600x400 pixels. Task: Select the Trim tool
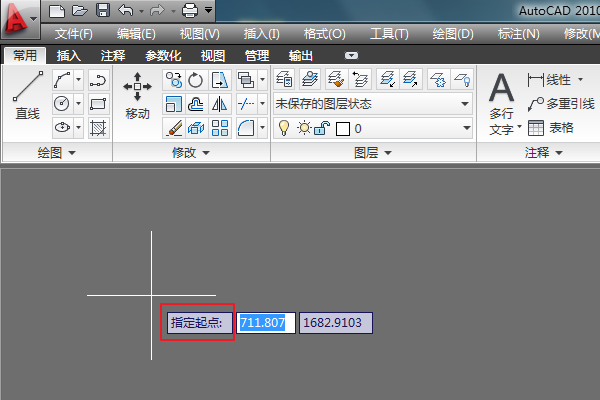246,104
